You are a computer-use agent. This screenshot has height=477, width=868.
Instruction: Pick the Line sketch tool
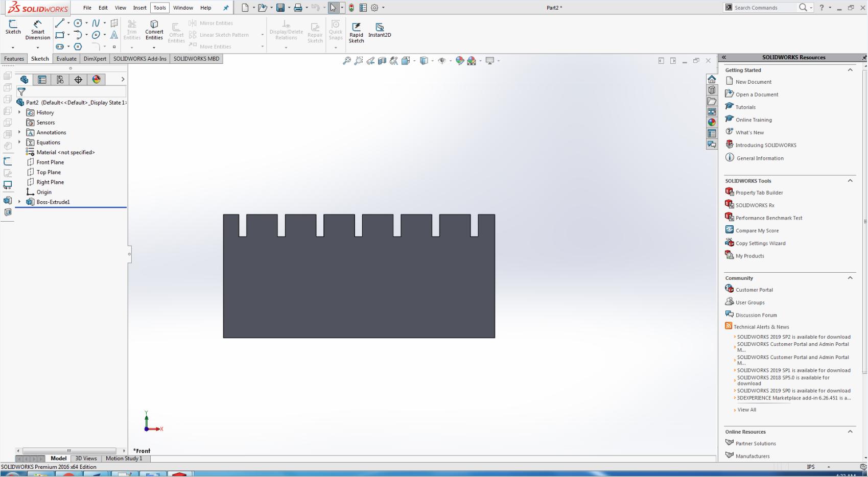60,23
